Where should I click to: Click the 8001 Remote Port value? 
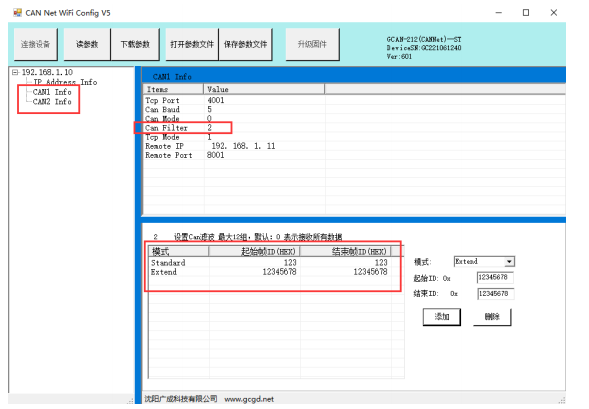216,155
